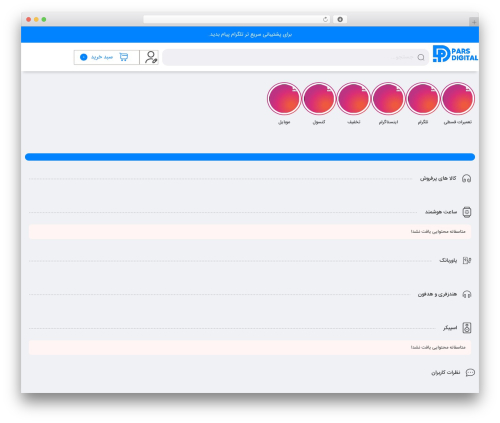Focus the site search input field
The width and height of the screenshot is (500, 423).
tap(296, 57)
